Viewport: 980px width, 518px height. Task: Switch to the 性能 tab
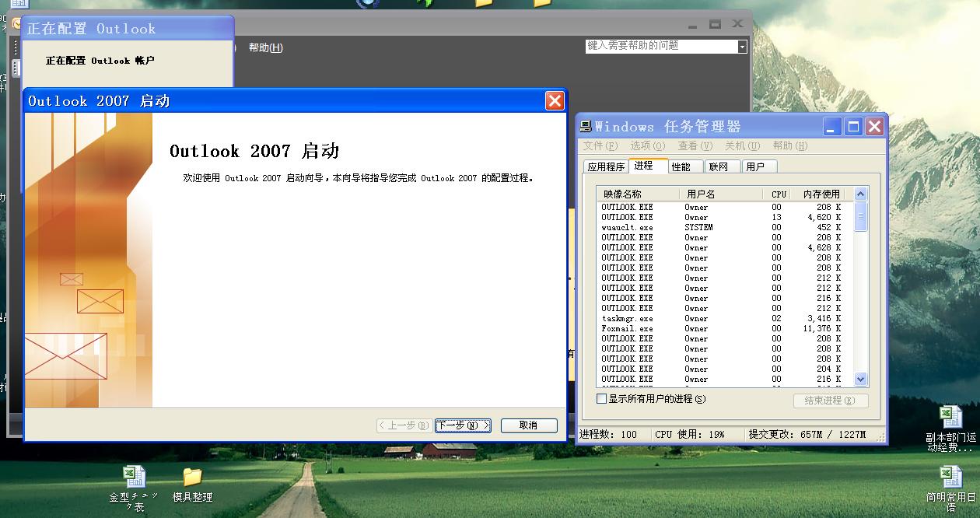click(x=685, y=166)
